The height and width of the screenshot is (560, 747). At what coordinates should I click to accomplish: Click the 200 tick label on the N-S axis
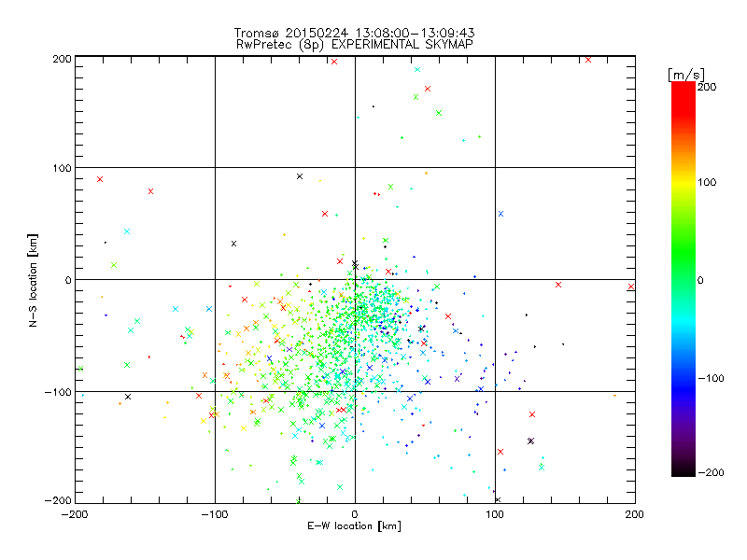[62, 59]
